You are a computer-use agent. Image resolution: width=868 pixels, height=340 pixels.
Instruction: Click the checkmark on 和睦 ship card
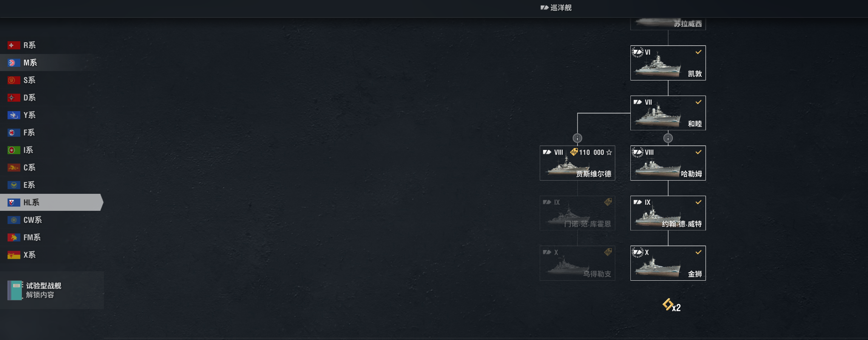[698, 102]
